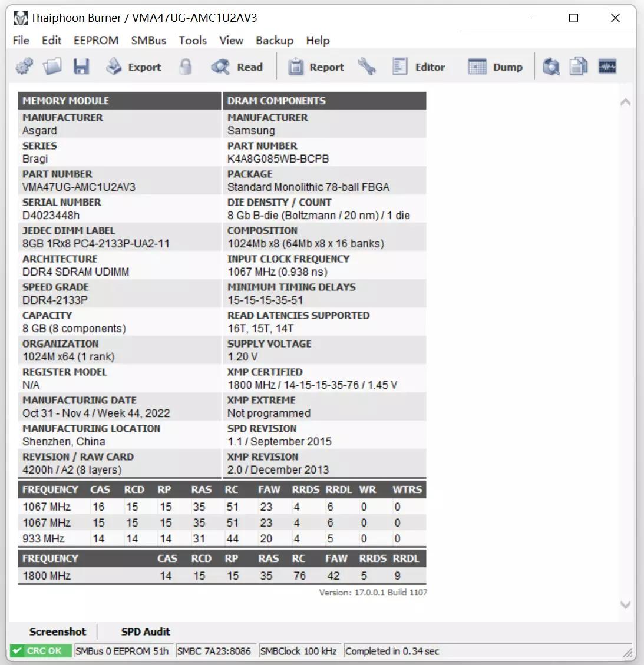The height and width of the screenshot is (665, 644).
Task: Open the View menu
Action: pos(231,40)
